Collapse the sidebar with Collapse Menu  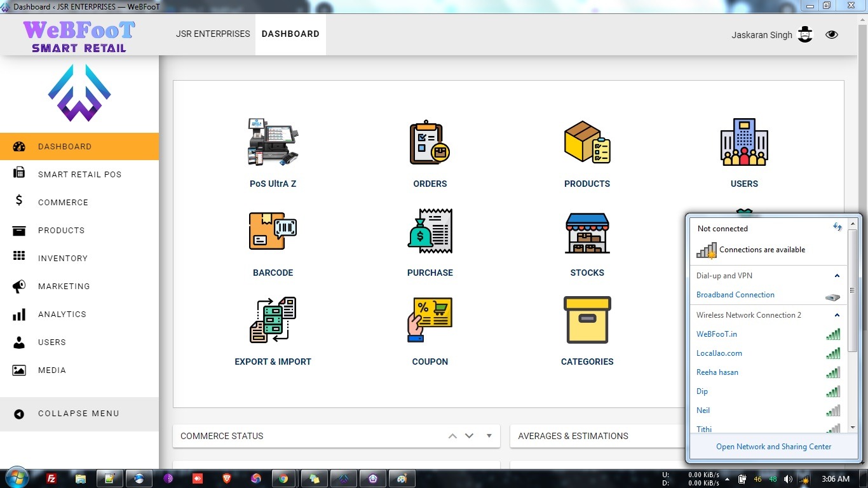[x=79, y=413]
